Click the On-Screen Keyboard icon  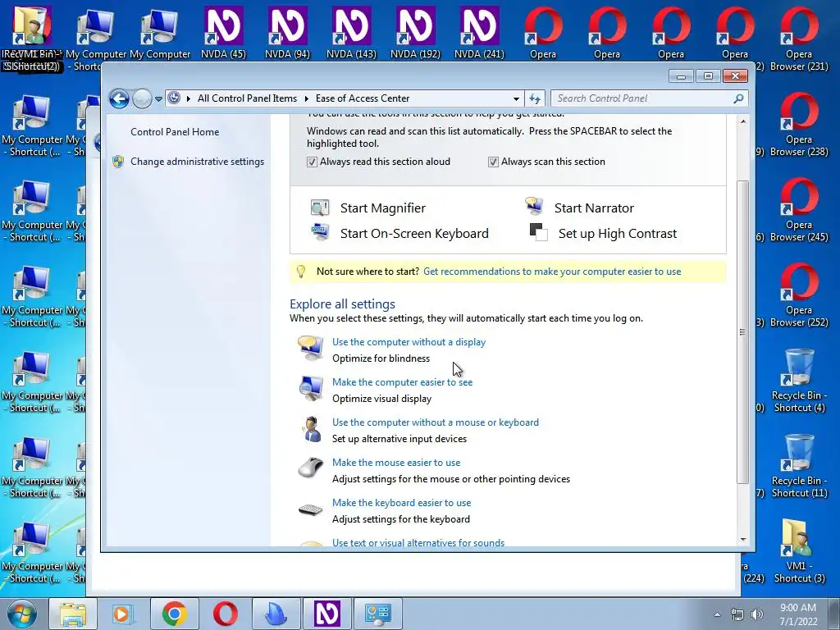(x=321, y=232)
